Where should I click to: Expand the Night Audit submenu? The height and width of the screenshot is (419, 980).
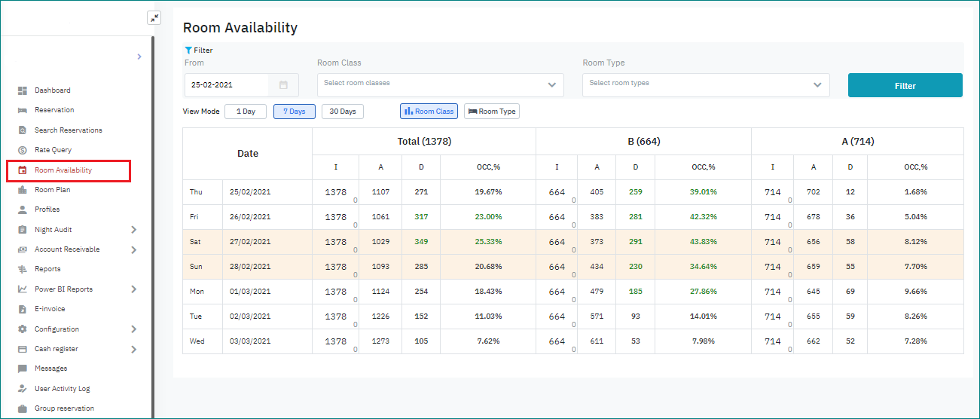pos(133,230)
